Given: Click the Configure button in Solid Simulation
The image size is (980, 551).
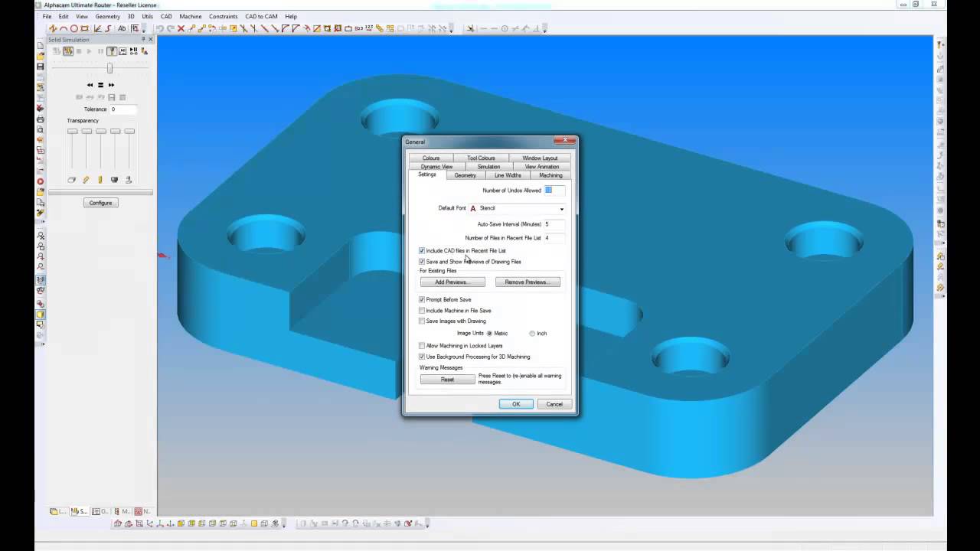Looking at the screenshot, I should 100,203.
